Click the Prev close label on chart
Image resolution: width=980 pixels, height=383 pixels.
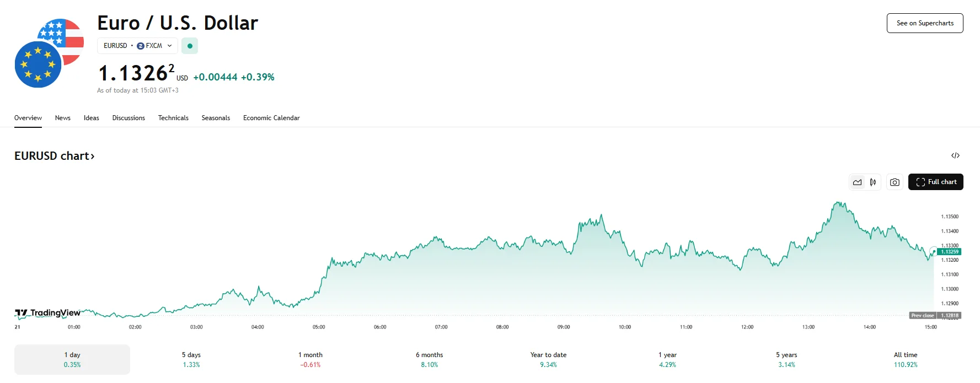click(x=922, y=316)
